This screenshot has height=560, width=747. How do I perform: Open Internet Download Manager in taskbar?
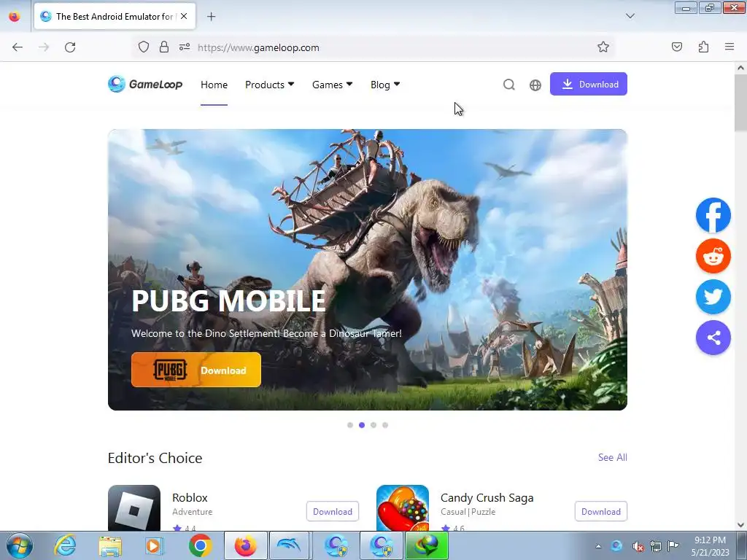pyautogui.click(x=427, y=545)
